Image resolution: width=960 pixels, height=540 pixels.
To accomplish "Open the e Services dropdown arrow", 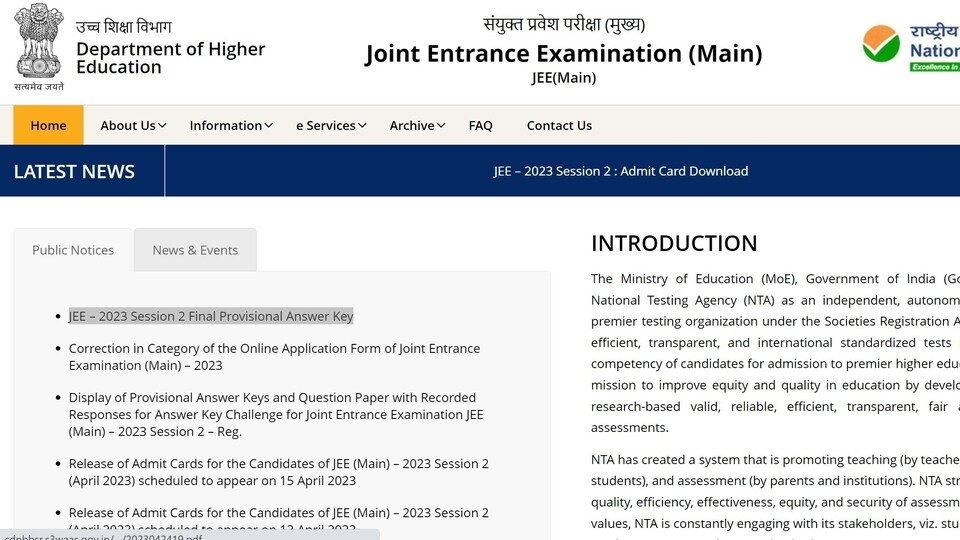I will coord(362,126).
